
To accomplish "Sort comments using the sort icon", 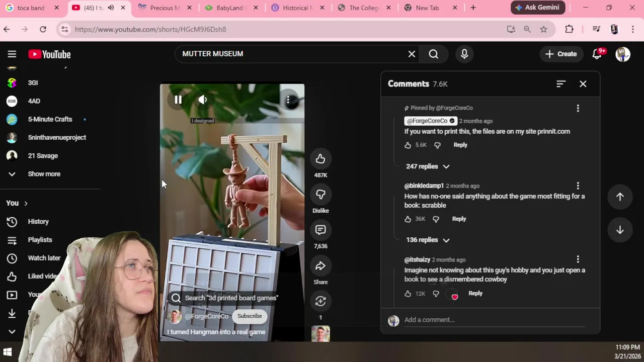I will (561, 84).
